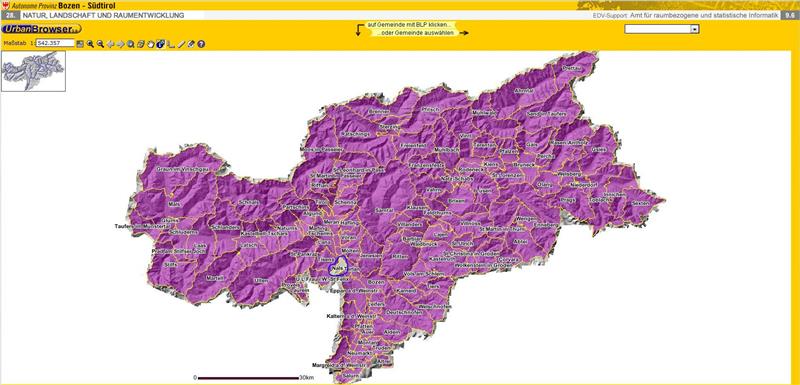Viewport: 800px width, 385px height.
Task: Click the UrbanBrowser logo
Action: (41, 29)
